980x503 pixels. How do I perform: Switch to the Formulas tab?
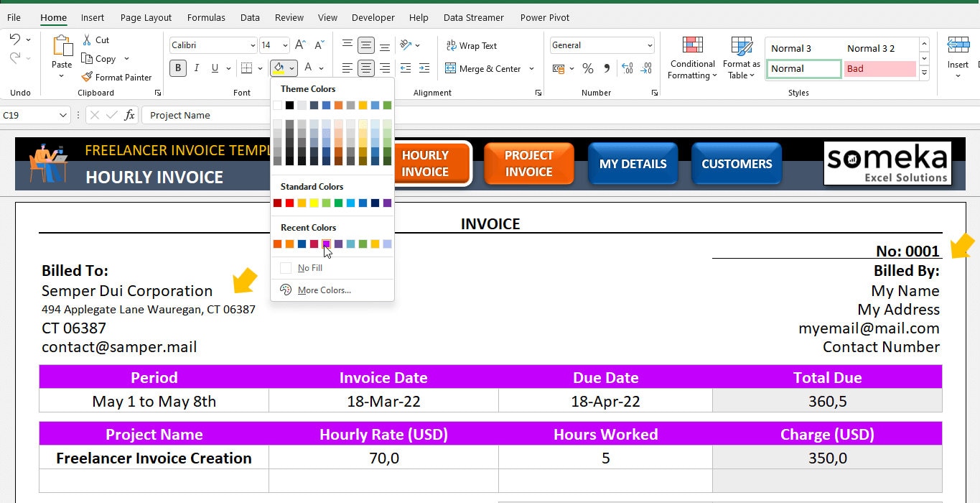[x=206, y=17]
